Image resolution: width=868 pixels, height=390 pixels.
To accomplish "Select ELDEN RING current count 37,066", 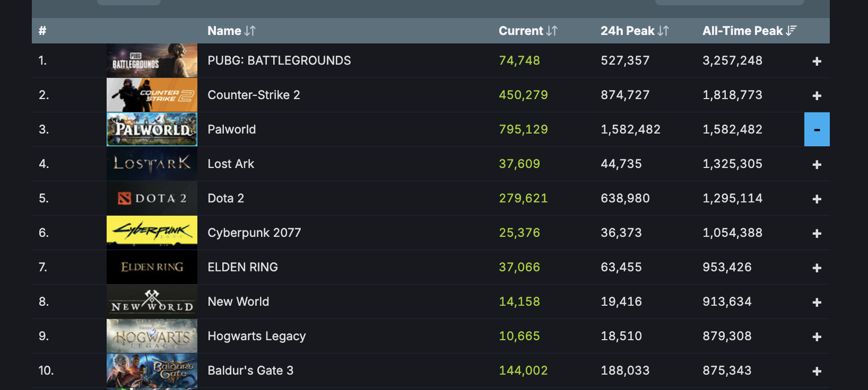I will coord(519,267).
